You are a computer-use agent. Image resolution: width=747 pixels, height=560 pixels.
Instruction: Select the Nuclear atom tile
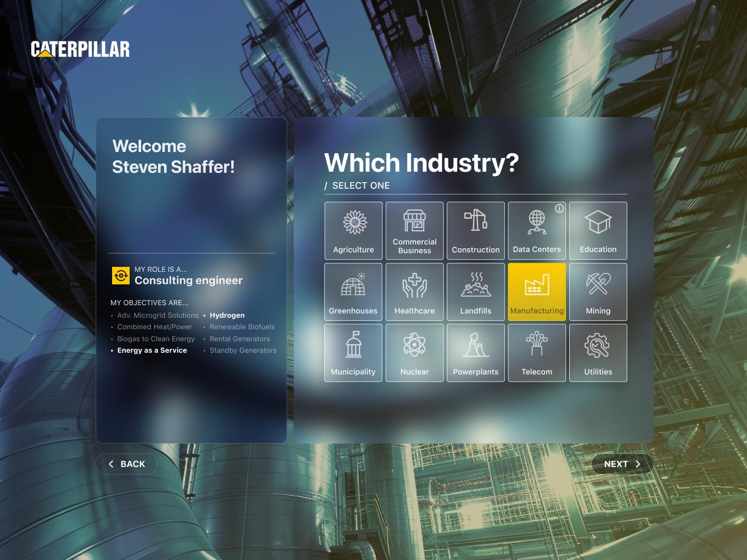[x=415, y=353]
